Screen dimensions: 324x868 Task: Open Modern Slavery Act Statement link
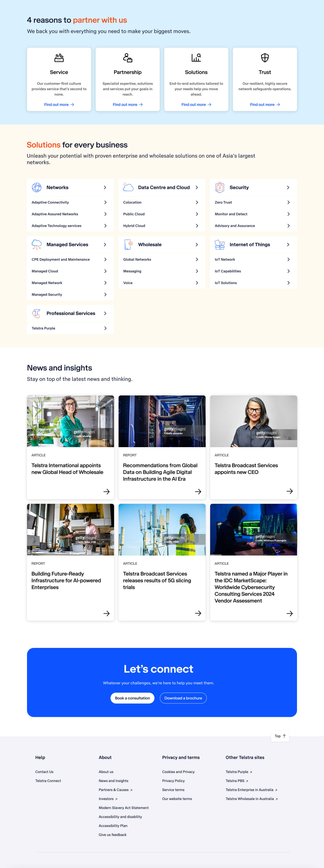[124, 808]
